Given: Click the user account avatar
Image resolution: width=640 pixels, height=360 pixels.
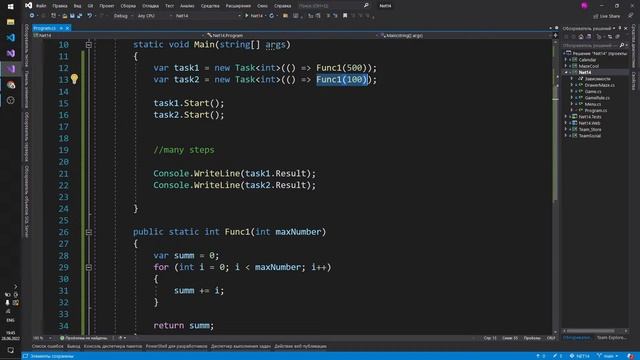Looking at the screenshot, I should pyautogui.click(x=584, y=6).
